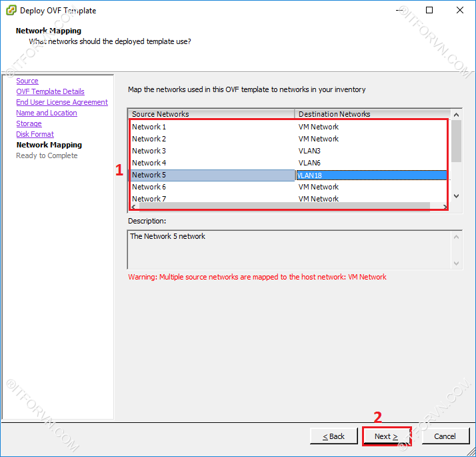
Task: Go to OVF Template Details step
Action: click(50, 91)
